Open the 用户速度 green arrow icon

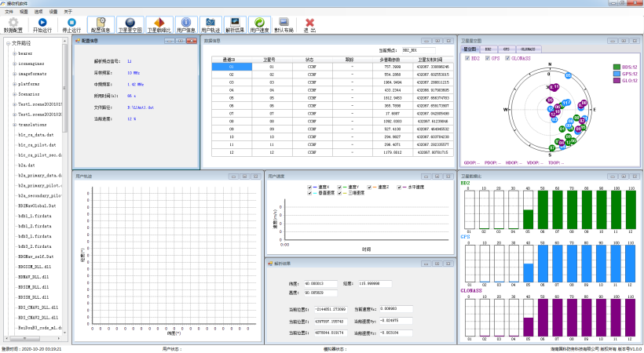tap(259, 24)
